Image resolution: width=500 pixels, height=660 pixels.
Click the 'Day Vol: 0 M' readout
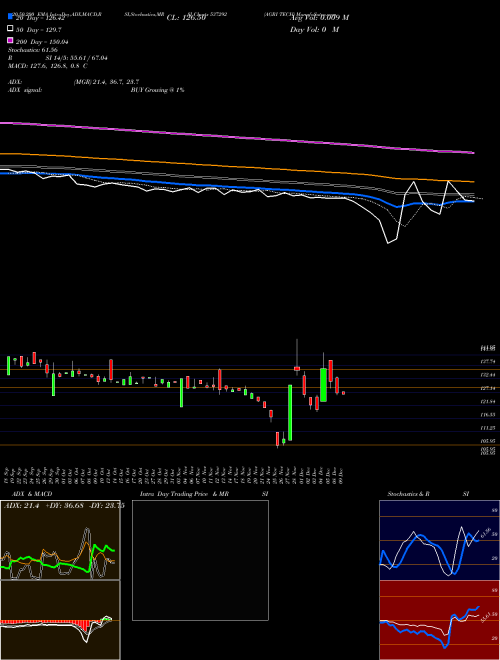[x=314, y=29]
